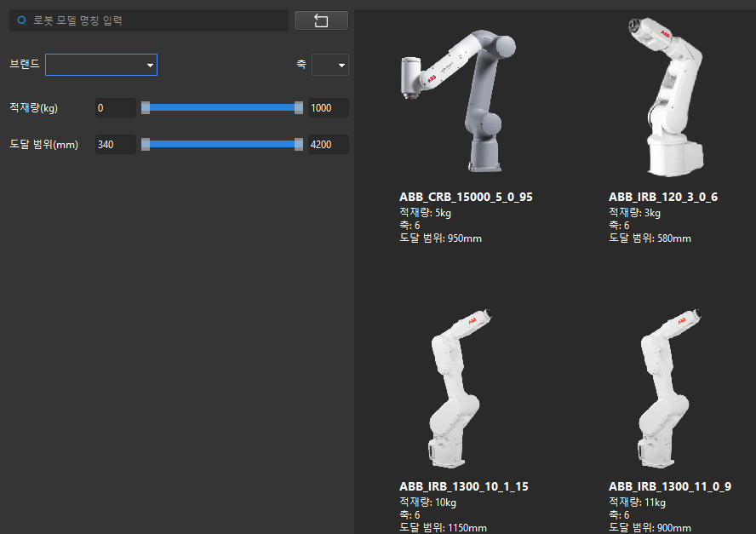Select the 적재량 minimum value field
756x534 pixels.
click(115, 108)
